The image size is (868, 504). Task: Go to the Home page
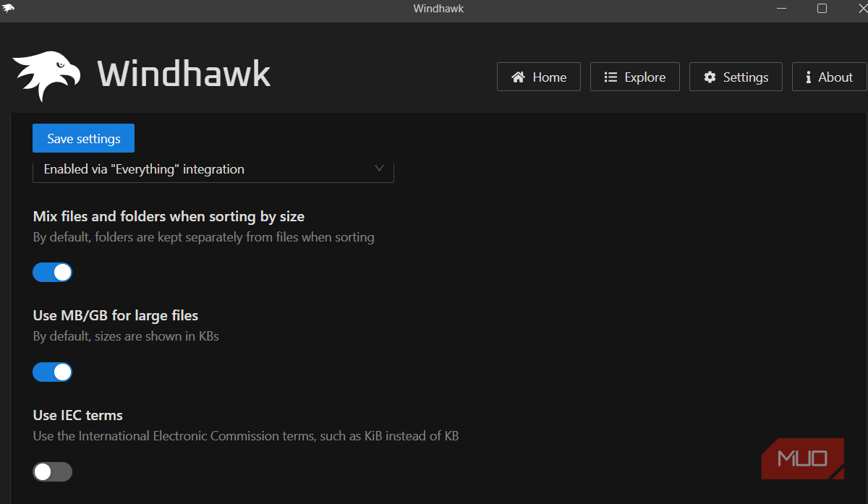[539, 77]
